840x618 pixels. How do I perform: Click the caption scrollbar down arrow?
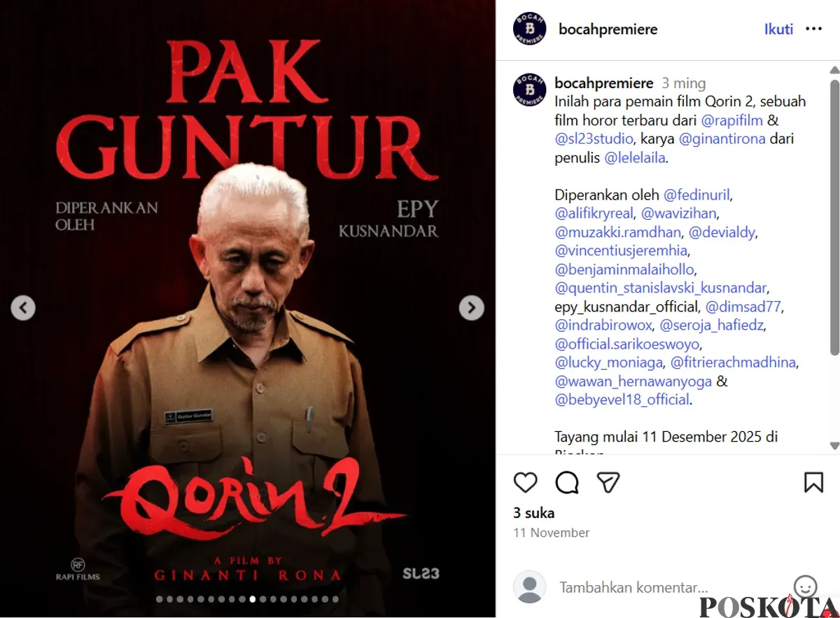[x=834, y=445]
